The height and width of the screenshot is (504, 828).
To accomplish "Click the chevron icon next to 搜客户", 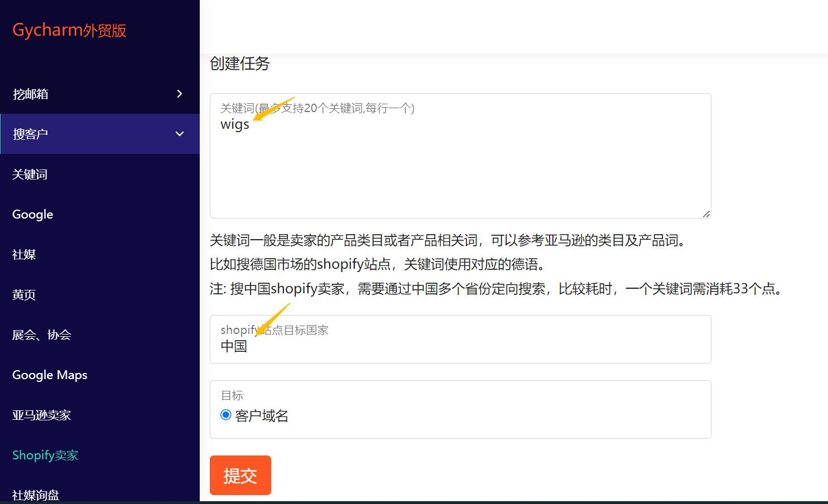I will coord(179,134).
